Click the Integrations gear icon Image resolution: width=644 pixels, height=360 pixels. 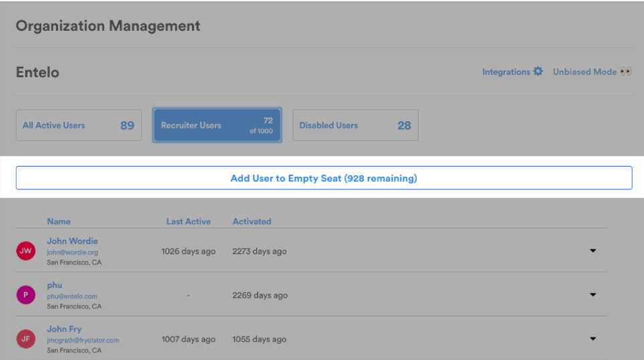(538, 72)
